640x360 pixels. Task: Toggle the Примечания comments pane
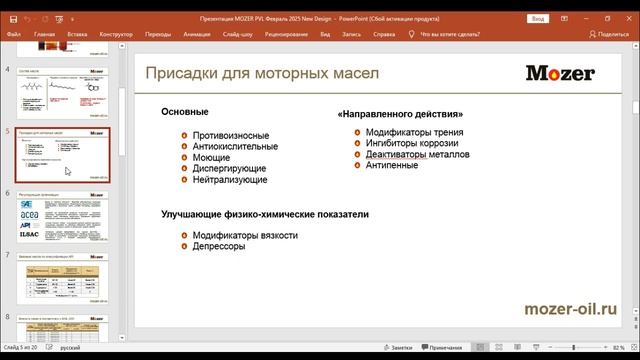442,348
